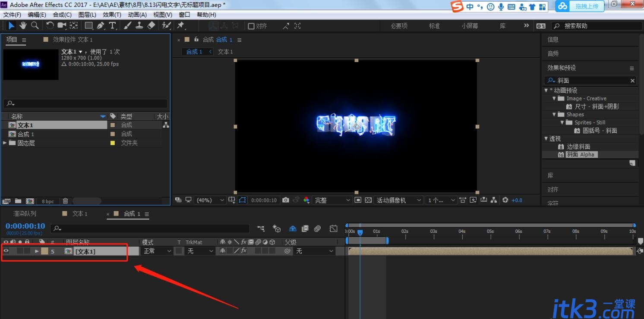Select the Brush tool
Screen dimensions: 644x319
click(127, 26)
